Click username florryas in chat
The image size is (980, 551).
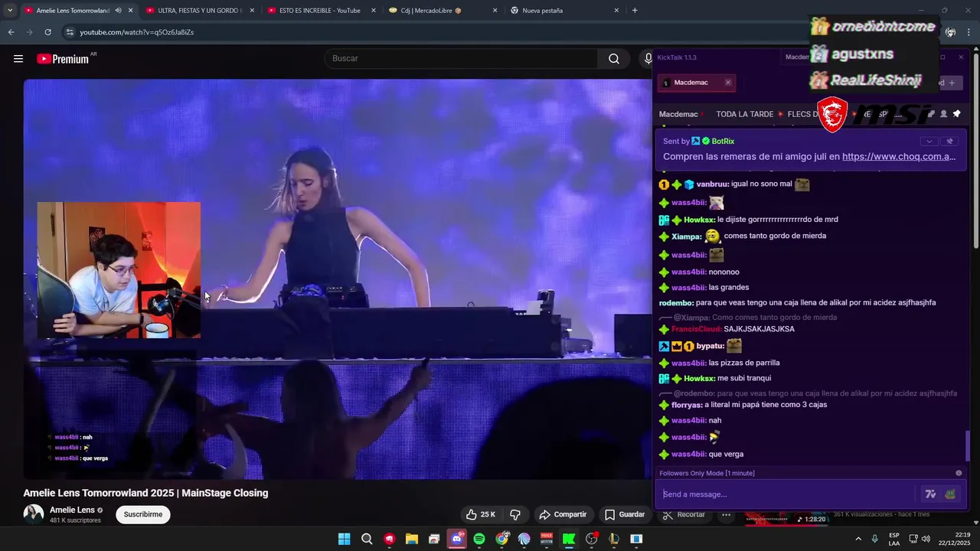tap(687, 405)
